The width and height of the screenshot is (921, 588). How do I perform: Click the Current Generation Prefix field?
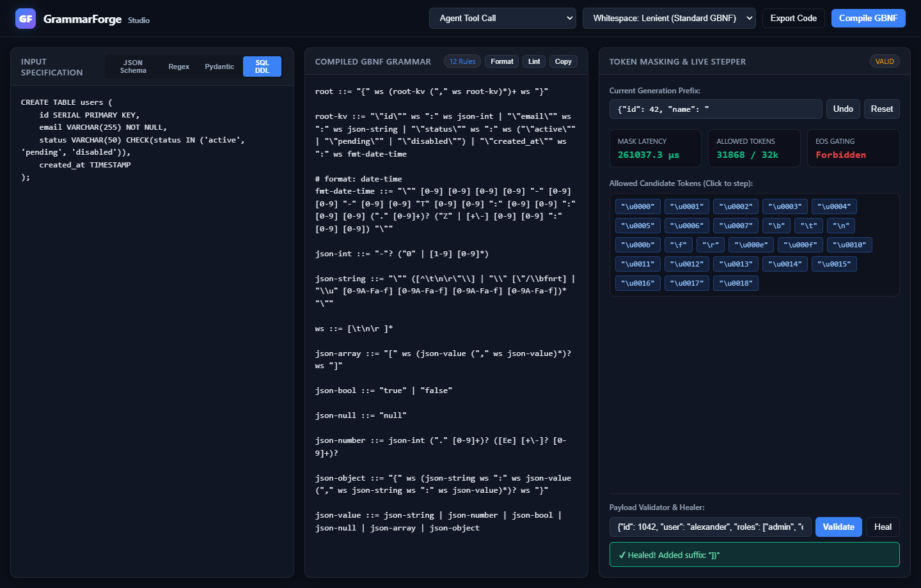click(x=716, y=109)
